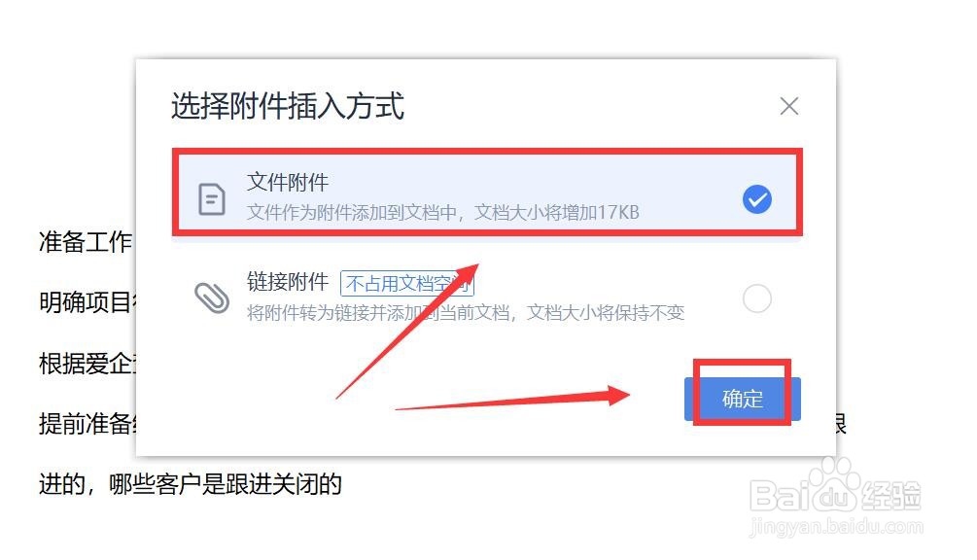Close the attachment insert method dialog
The width and height of the screenshot is (977, 560).
(x=788, y=106)
